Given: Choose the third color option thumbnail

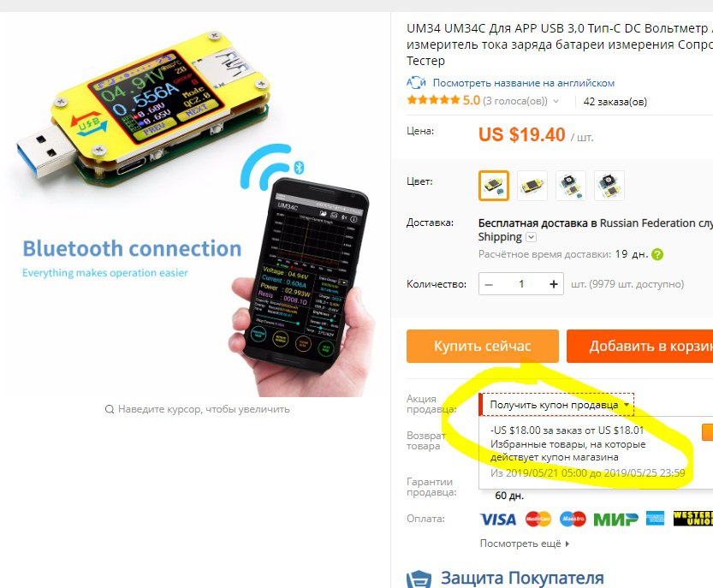Looking at the screenshot, I should pyautogui.click(x=571, y=186).
